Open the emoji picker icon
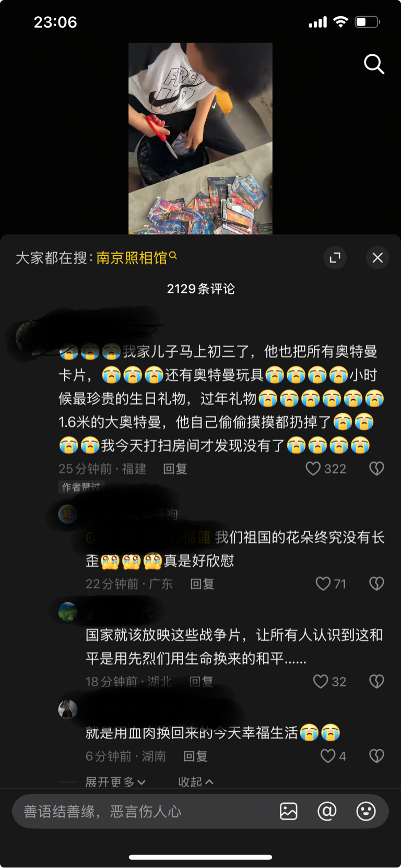The width and height of the screenshot is (401, 868). (x=366, y=811)
